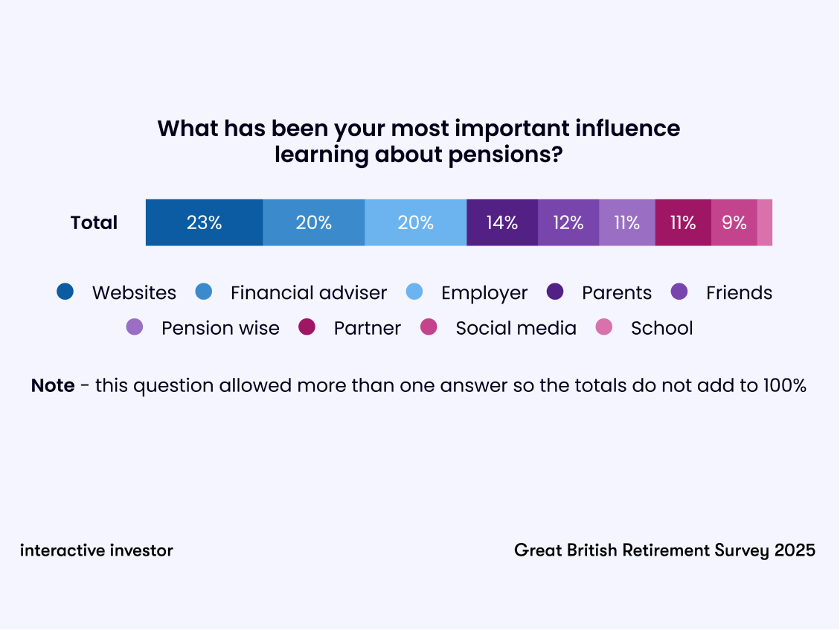Image resolution: width=840 pixels, height=630 pixels.
Task: Click the pink School legend swatch
Action: click(x=604, y=327)
